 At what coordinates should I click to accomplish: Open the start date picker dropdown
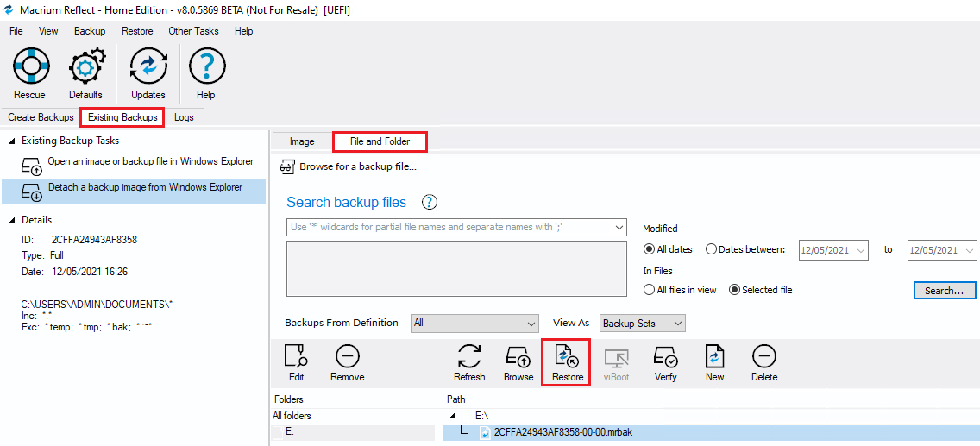(x=861, y=250)
